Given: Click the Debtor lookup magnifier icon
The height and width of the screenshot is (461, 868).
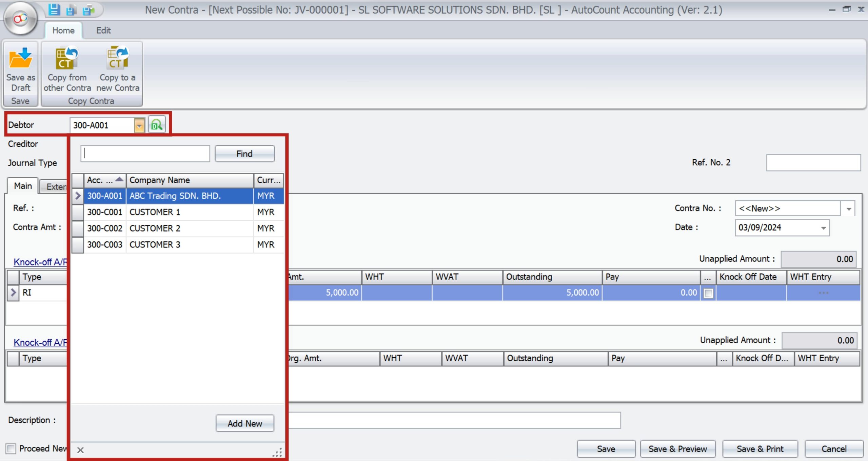Looking at the screenshot, I should pyautogui.click(x=157, y=125).
